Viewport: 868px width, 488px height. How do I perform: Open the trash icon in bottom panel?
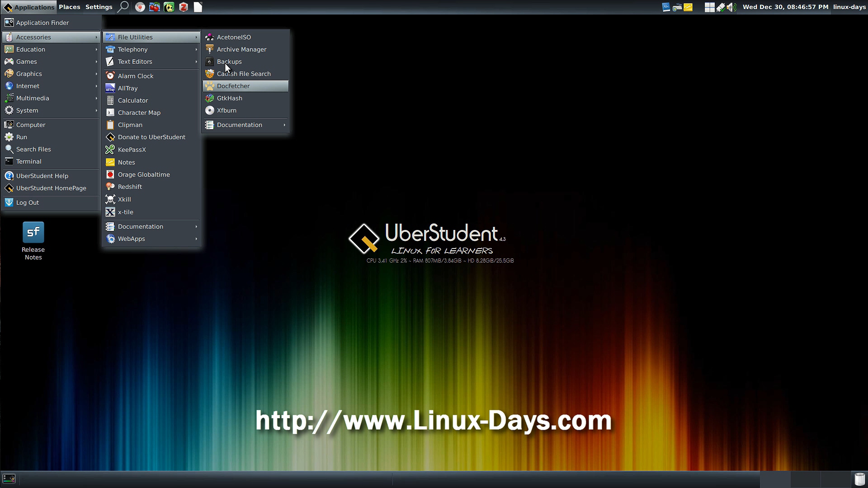(859, 479)
